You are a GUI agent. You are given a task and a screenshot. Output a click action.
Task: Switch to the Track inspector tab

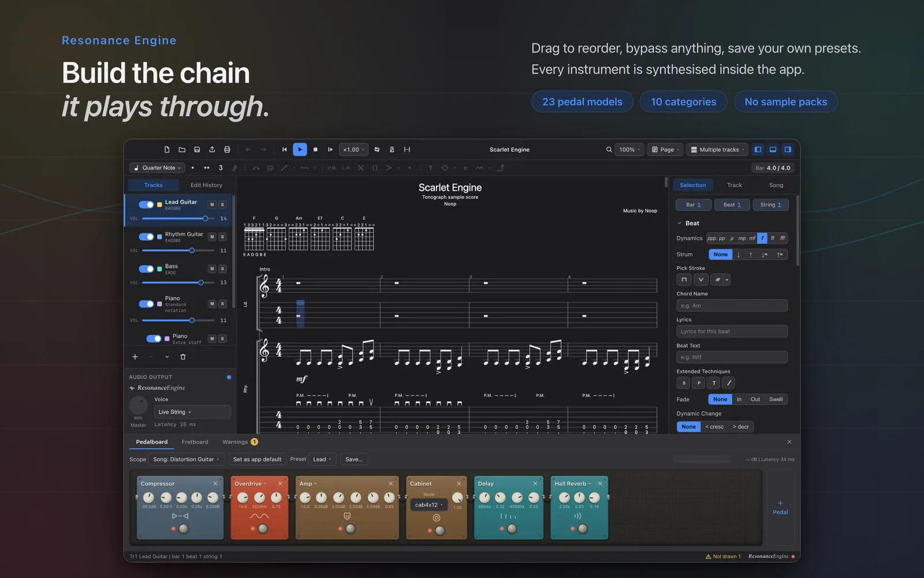(x=735, y=186)
